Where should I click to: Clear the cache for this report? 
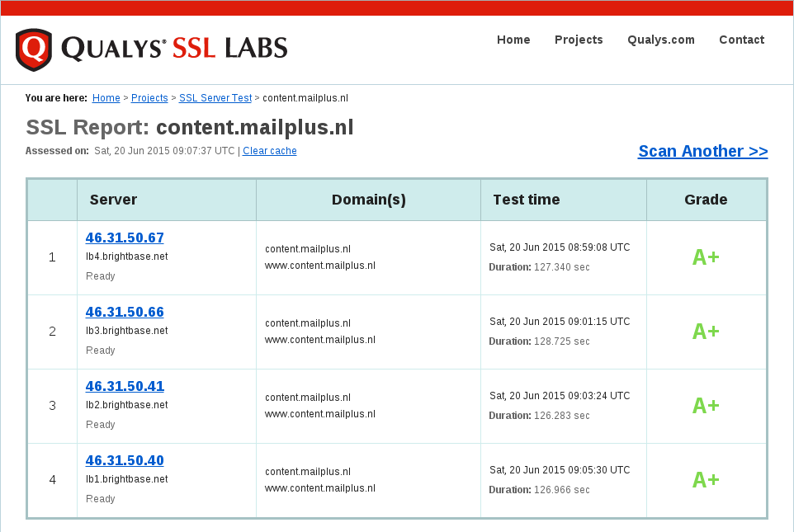click(x=269, y=151)
